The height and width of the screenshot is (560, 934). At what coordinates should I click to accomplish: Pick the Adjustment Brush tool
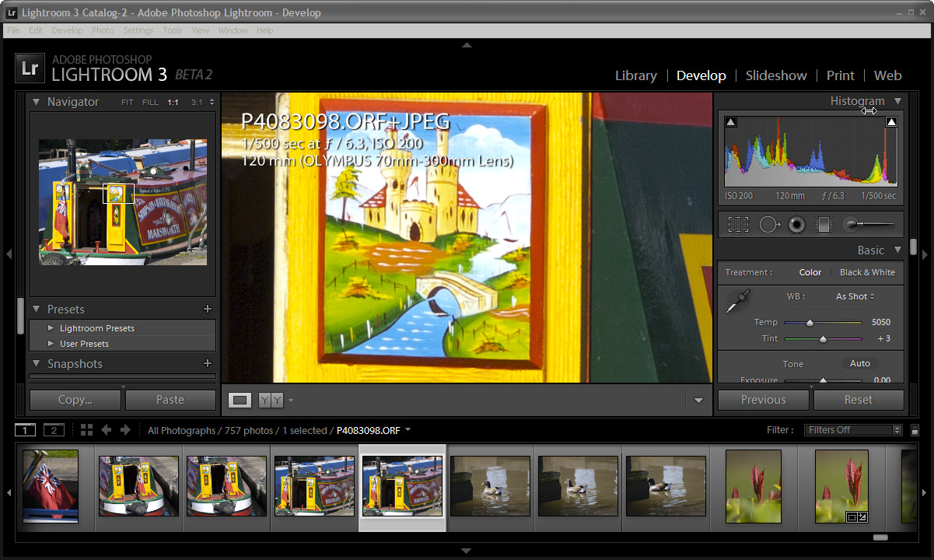868,225
